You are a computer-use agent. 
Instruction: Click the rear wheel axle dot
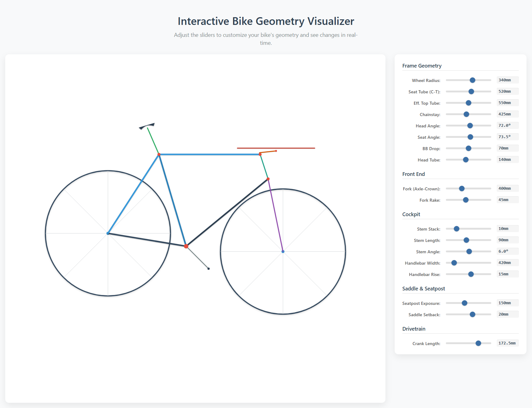(x=108, y=233)
